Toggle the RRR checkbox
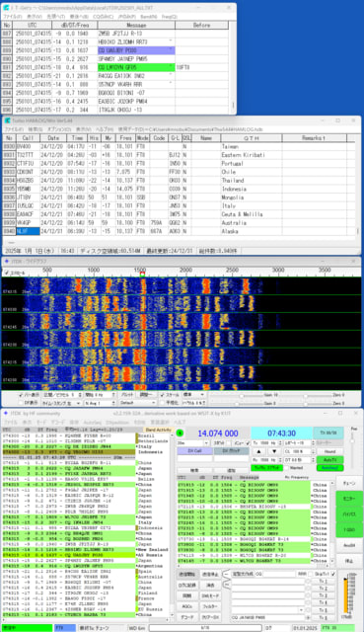 coord(311,574)
